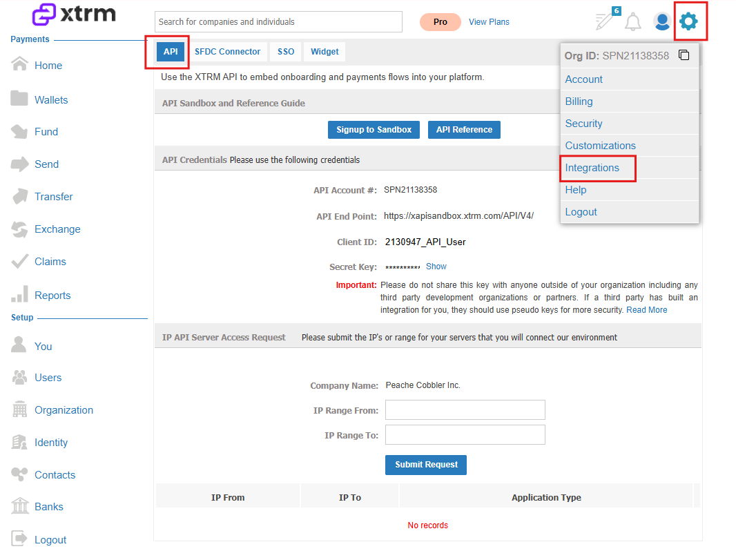Open Users from the sidebar
Screen dimensions: 736x560
pos(48,378)
